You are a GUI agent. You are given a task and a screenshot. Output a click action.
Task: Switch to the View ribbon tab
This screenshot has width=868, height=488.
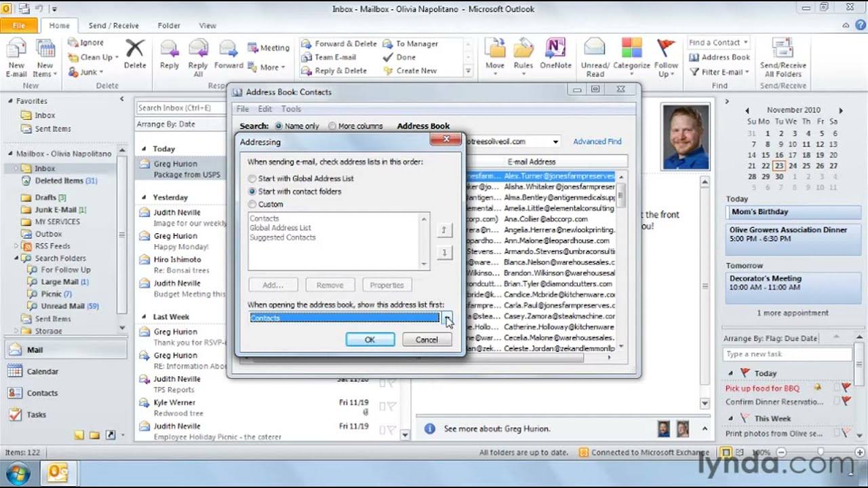208,25
